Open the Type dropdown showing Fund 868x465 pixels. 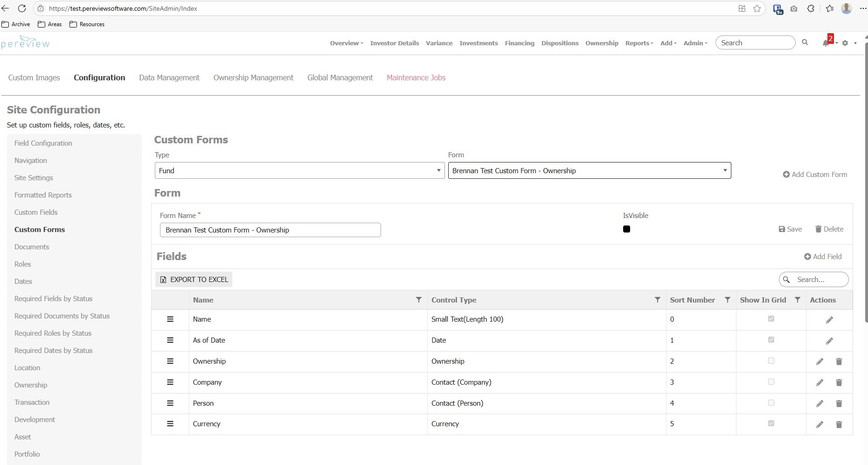299,170
